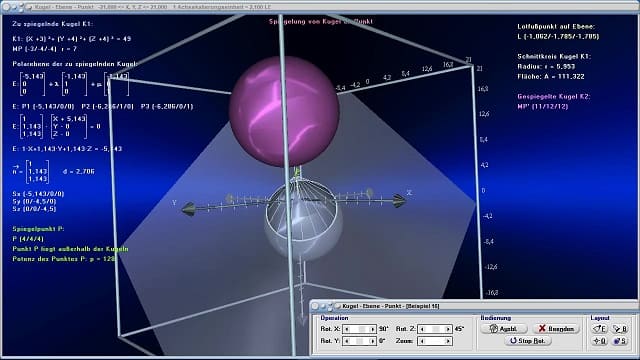Decrease Rot. Y with left arrow
The height and width of the screenshot is (360, 640).
coord(347,341)
